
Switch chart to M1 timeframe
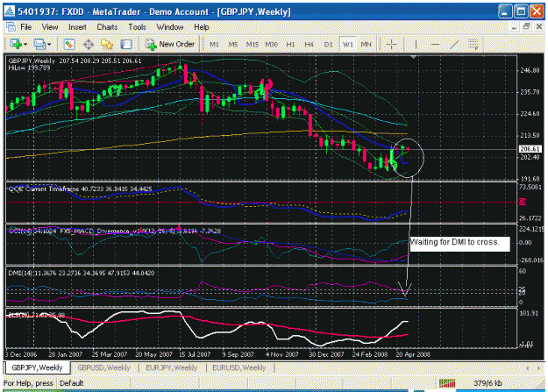(214, 45)
